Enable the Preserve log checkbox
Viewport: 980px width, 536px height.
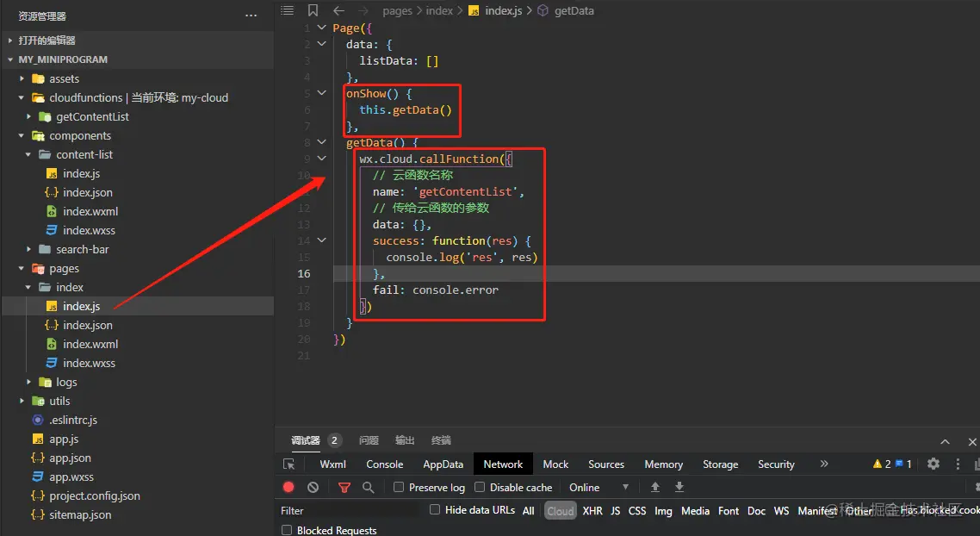click(398, 487)
